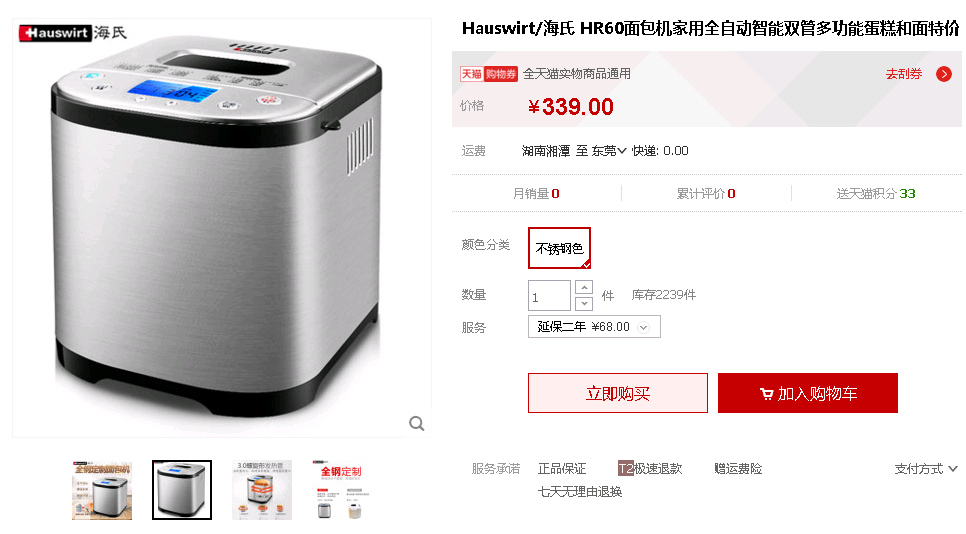Open the 延保二年 service dropdown
Viewport: 966px width, 534px height.
pyautogui.click(x=594, y=326)
